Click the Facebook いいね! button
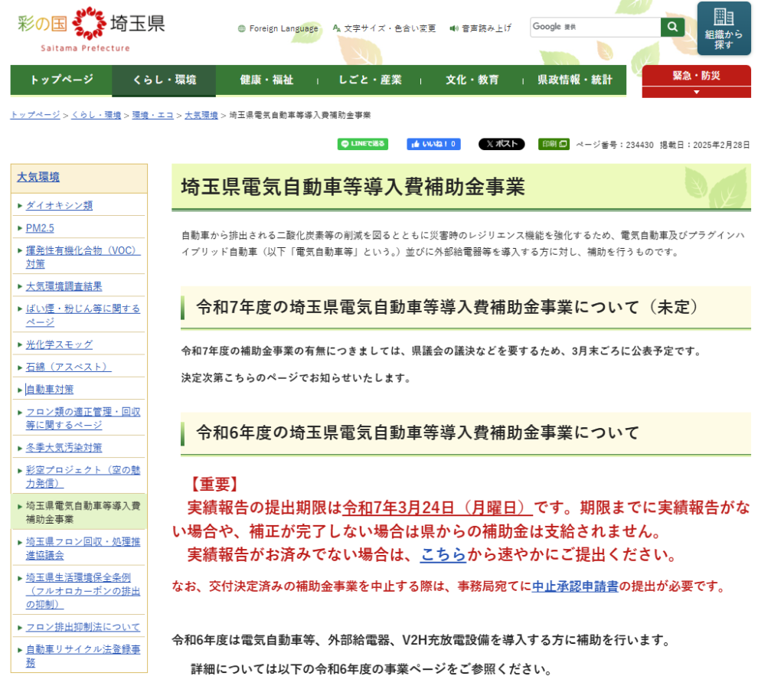The width and height of the screenshot is (784, 676). (x=433, y=144)
